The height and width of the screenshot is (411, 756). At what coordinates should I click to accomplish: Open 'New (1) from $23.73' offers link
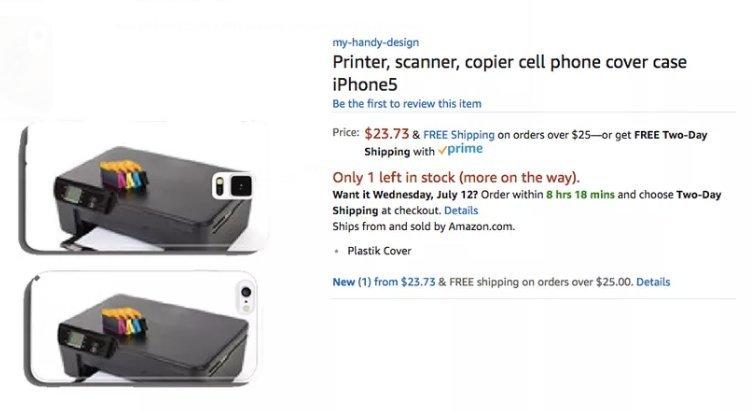(x=384, y=282)
